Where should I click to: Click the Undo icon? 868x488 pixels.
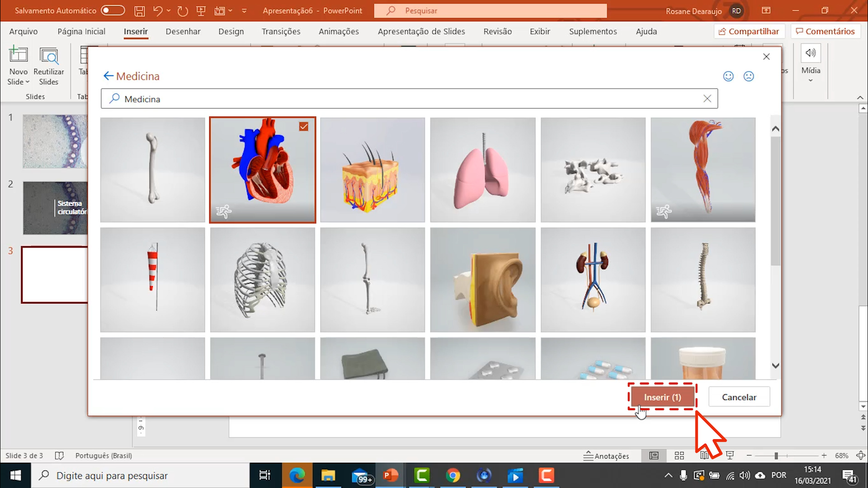[158, 10]
